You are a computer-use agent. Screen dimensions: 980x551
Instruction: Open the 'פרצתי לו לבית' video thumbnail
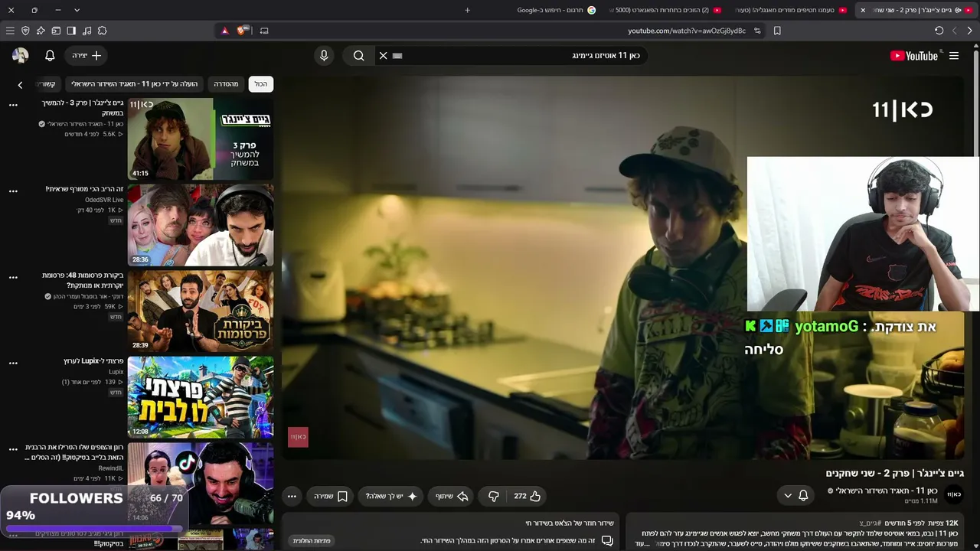(201, 397)
